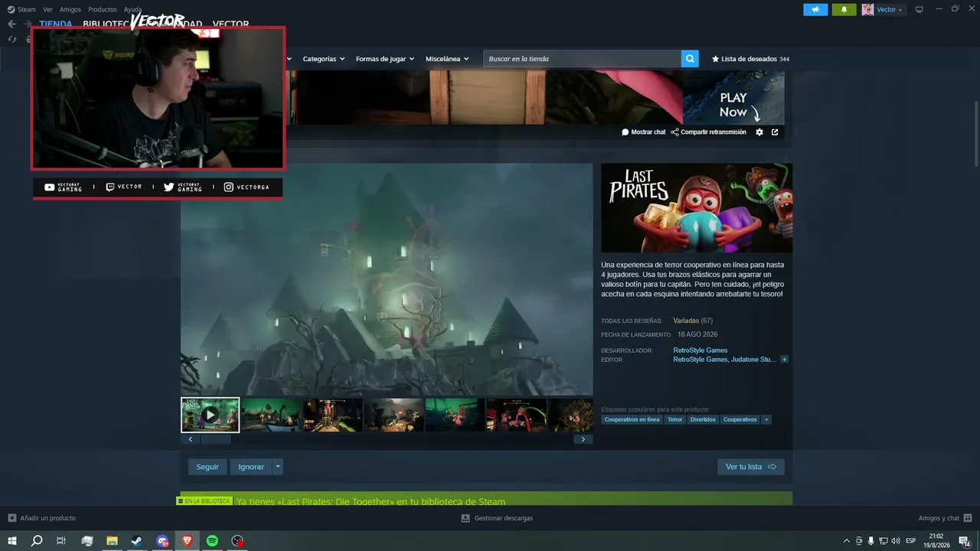Click Añadir un producto
The image size is (980, 551).
coord(42,518)
